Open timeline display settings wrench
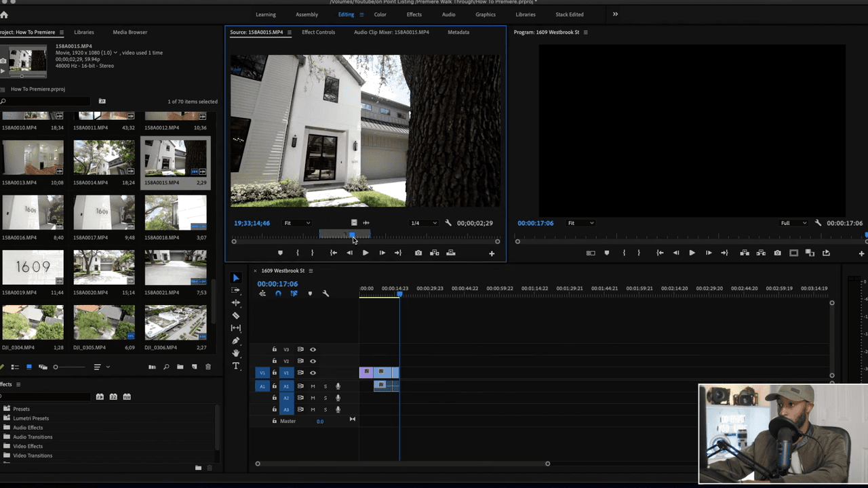The height and width of the screenshot is (488, 868). pos(325,293)
